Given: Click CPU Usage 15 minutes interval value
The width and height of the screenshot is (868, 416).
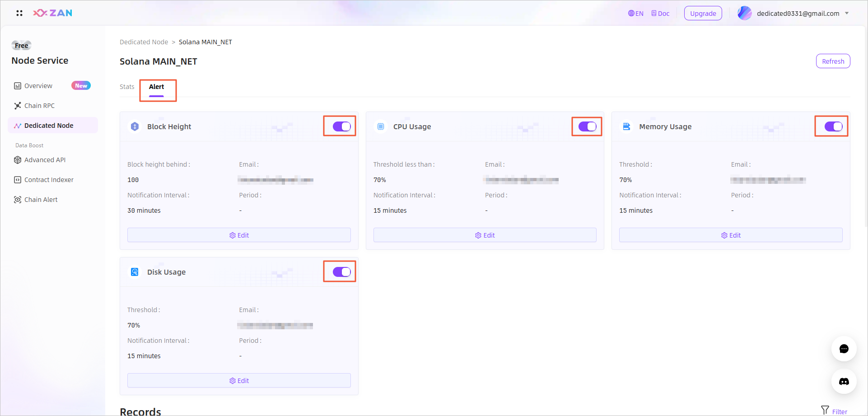Looking at the screenshot, I should 390,210.
